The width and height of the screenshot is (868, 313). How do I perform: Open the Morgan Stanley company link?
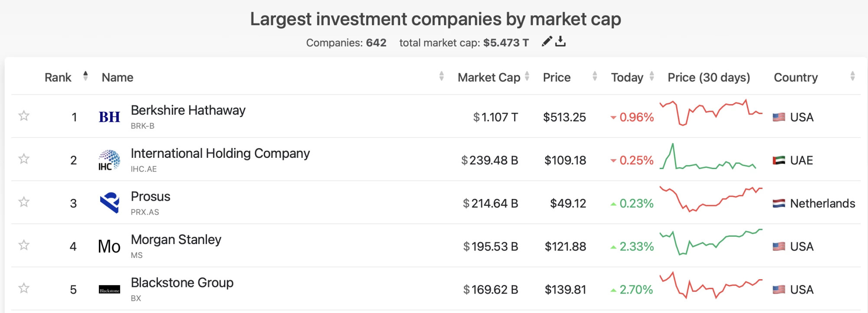(x=176, y=239)
